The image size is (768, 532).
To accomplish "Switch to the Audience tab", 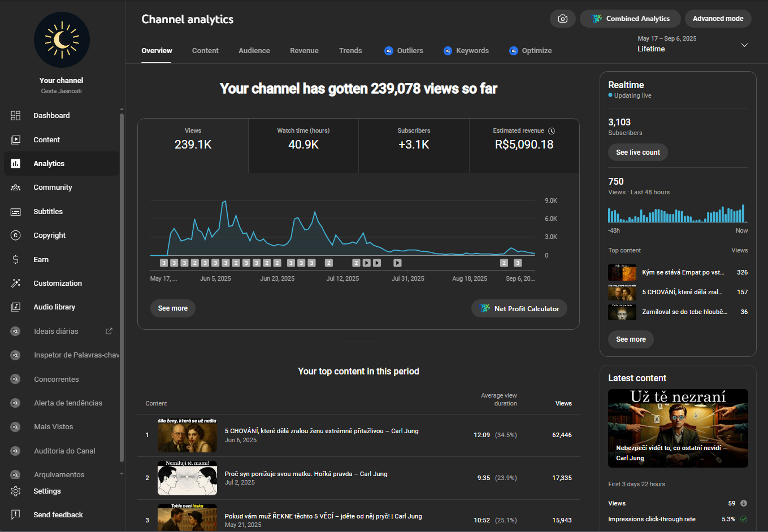I will [254, 51].
